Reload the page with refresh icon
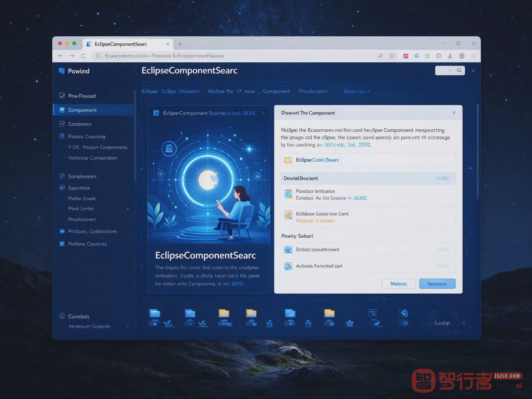 pyautogui.click(x=83, y=56)
